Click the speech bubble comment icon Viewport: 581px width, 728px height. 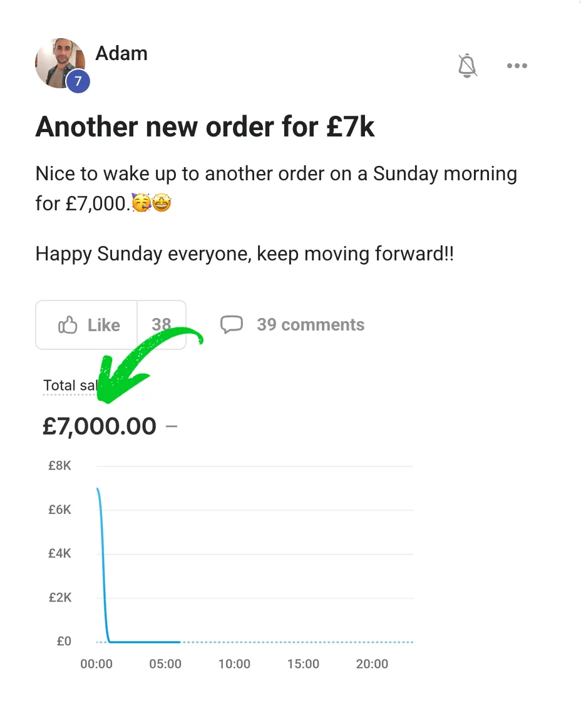pyautogui.click(x=232, y=324)
